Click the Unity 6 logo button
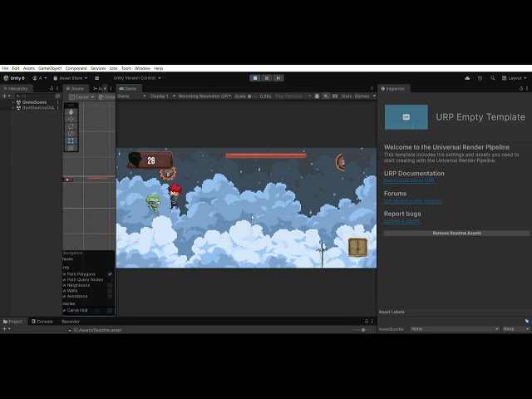Screen dimensions: 532x399 [14, 78]
